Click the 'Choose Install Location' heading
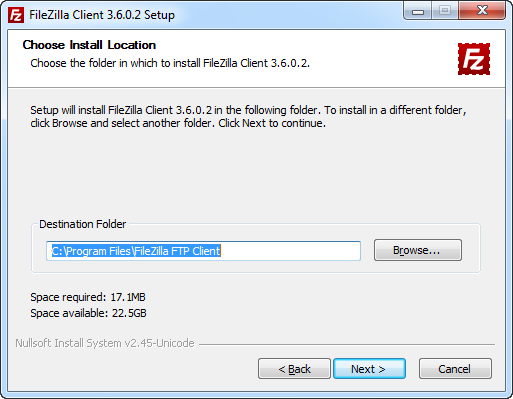The image size is (513, 399). [x=89, y=45]
